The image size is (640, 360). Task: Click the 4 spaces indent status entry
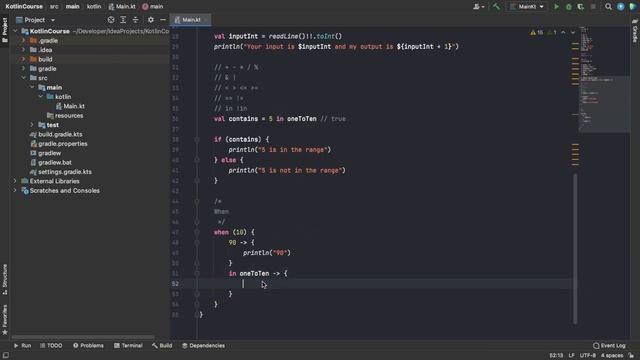[611, 356]
